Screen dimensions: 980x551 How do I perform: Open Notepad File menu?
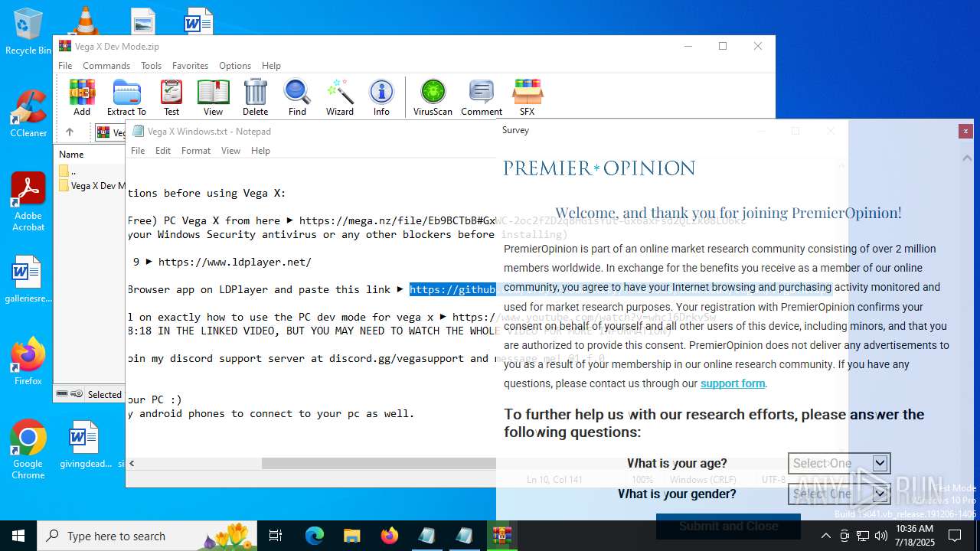tap(138, 151)
